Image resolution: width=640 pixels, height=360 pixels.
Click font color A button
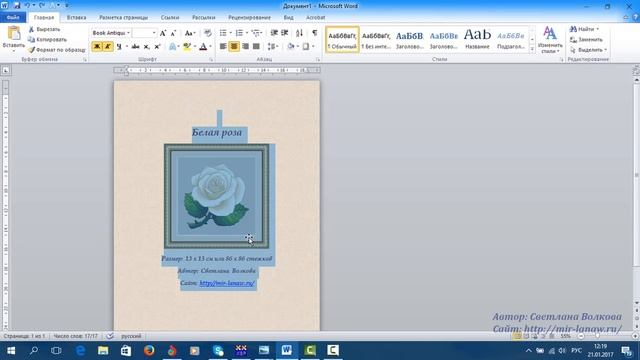tap(203, 47)
